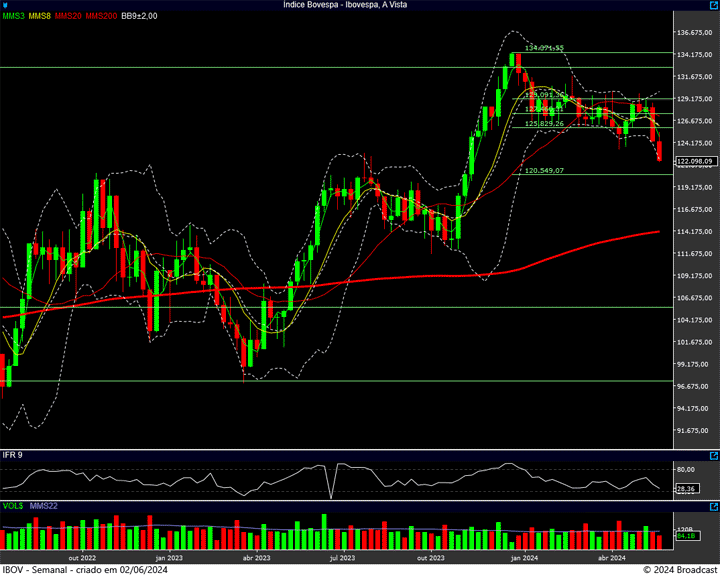Select the 134.071,55 Fibonacci level label

click(x=545, y=47)
